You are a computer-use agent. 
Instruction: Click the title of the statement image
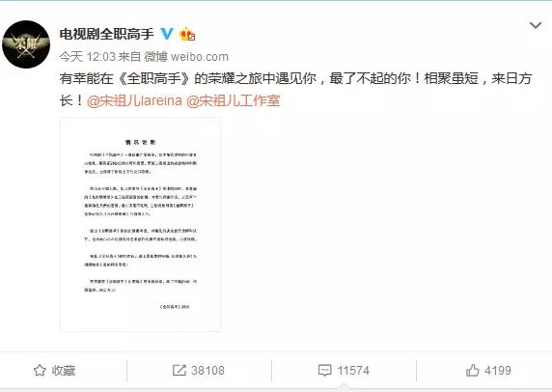[x=141, y=142]
